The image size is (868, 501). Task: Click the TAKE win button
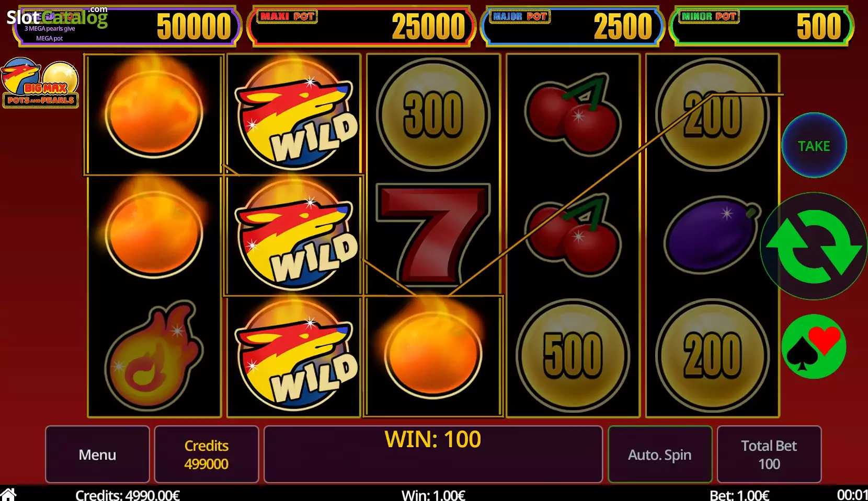tap(814, 146)
